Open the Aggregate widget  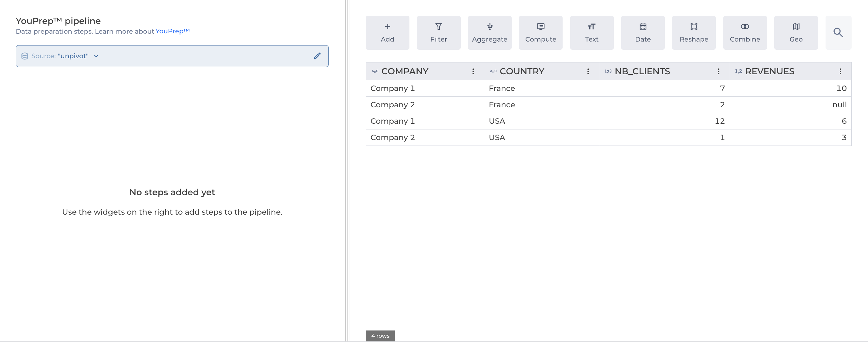click(x=489, y=33)
